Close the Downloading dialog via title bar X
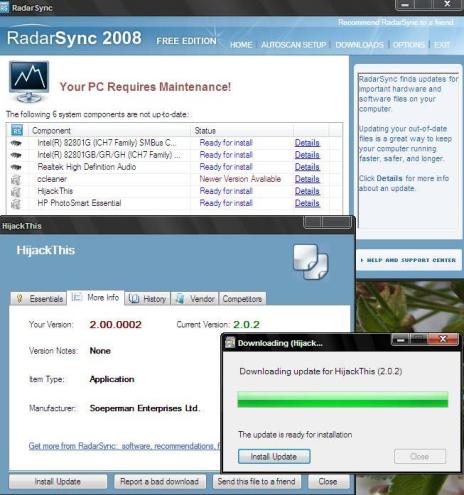464x495 pixels. tap(443, 339)
